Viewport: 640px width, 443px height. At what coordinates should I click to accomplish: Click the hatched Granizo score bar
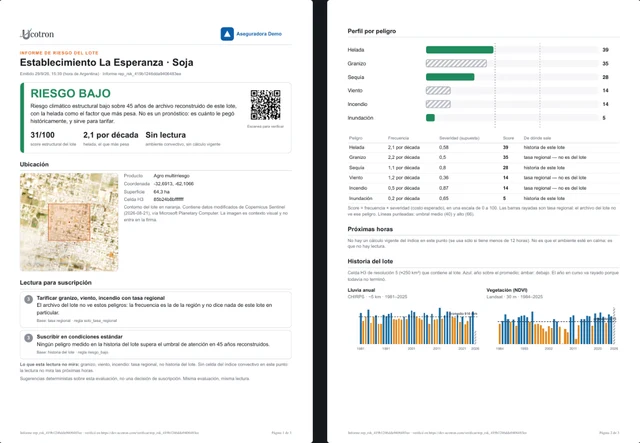tap(456, 63)
